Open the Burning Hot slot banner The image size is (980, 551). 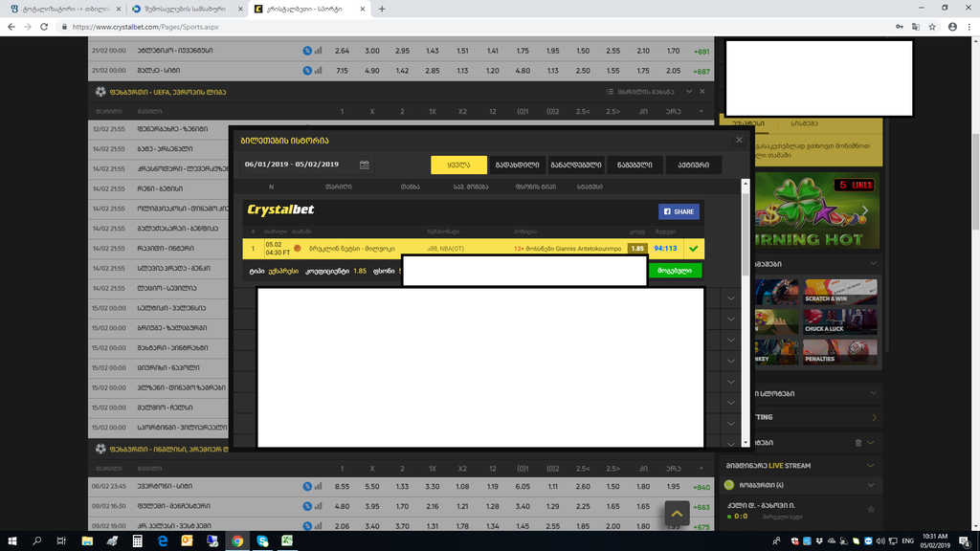coord(817,210)
